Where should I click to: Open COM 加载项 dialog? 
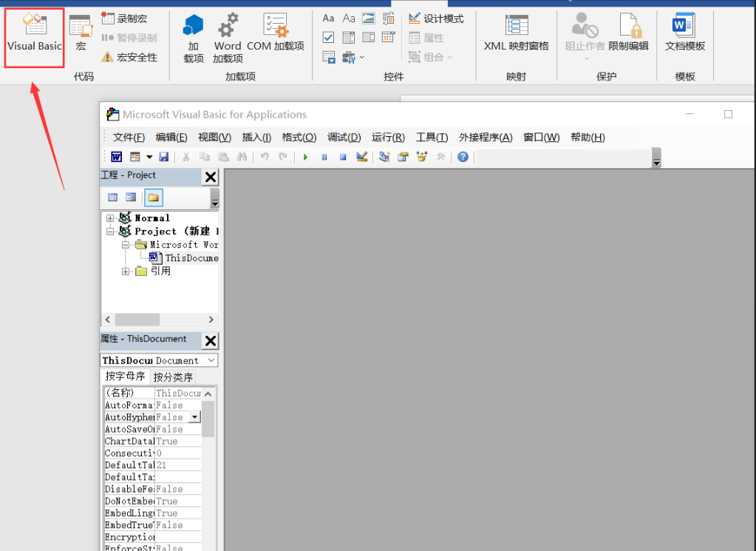point(276,33)
